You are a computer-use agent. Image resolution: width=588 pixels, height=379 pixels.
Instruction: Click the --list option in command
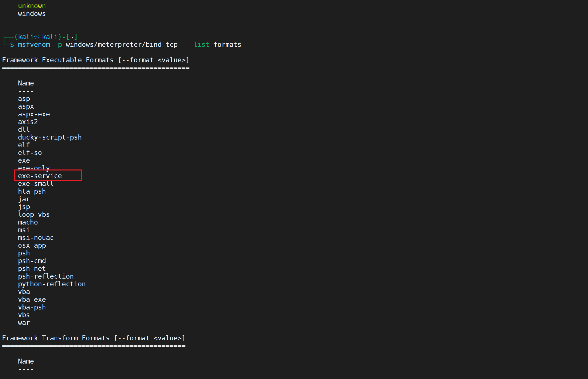tap(197, 45)
